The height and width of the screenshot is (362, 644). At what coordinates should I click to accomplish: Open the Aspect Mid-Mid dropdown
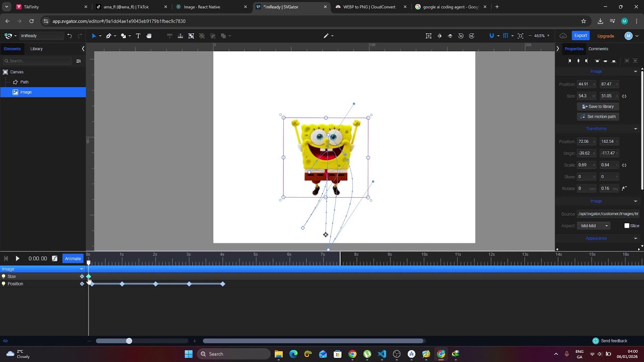pos(594,226)
